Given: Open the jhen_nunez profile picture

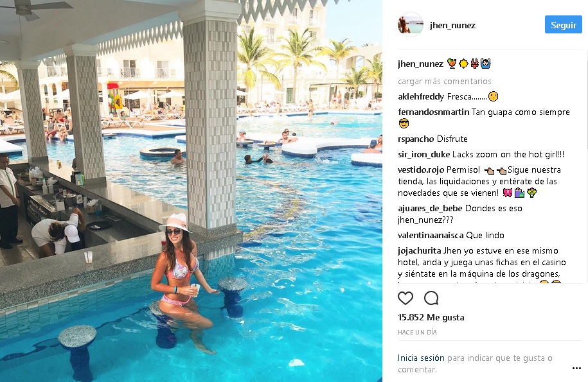Looking at the screenshot, I should [x=410, y=24].
